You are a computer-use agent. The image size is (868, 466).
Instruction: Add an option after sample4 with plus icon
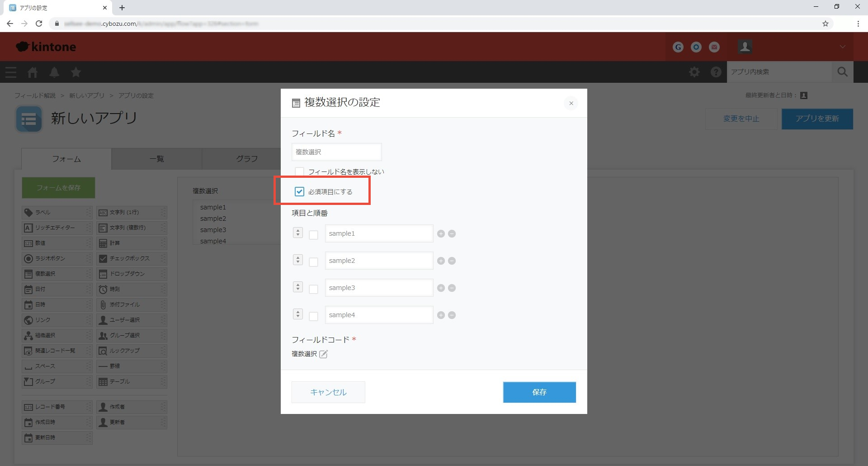[x=441, y=315]
